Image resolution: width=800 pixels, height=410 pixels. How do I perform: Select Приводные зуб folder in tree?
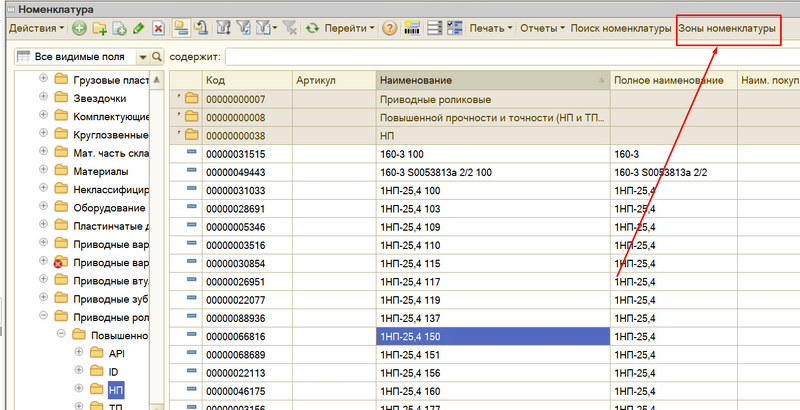[111, 299]
